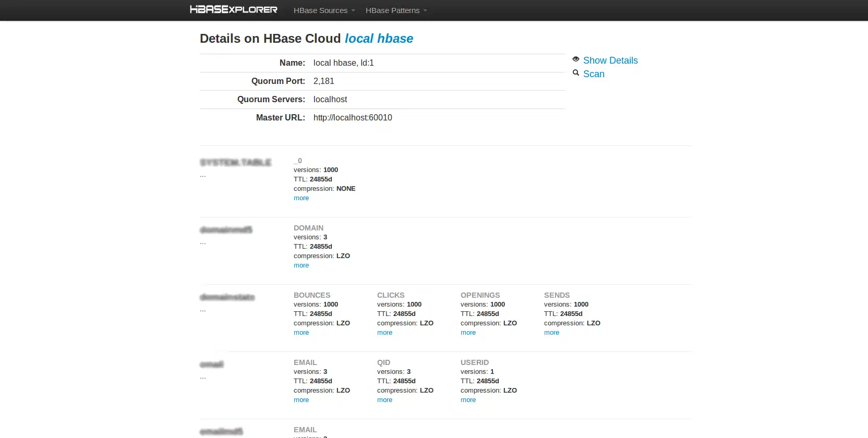Click the magnifier icon beside Scan
This screenshot has height=438, width=868.
coord(576,73)
